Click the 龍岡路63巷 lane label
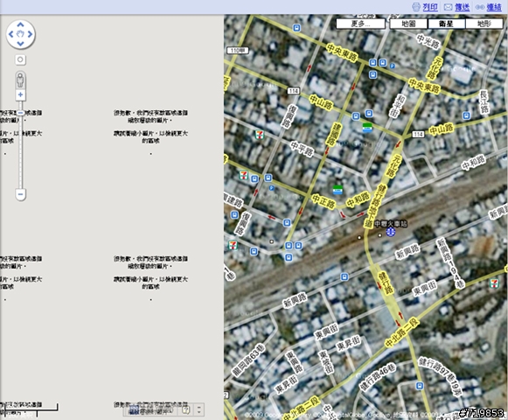This screenshot has width=508, height=420. tap(248, 360)
